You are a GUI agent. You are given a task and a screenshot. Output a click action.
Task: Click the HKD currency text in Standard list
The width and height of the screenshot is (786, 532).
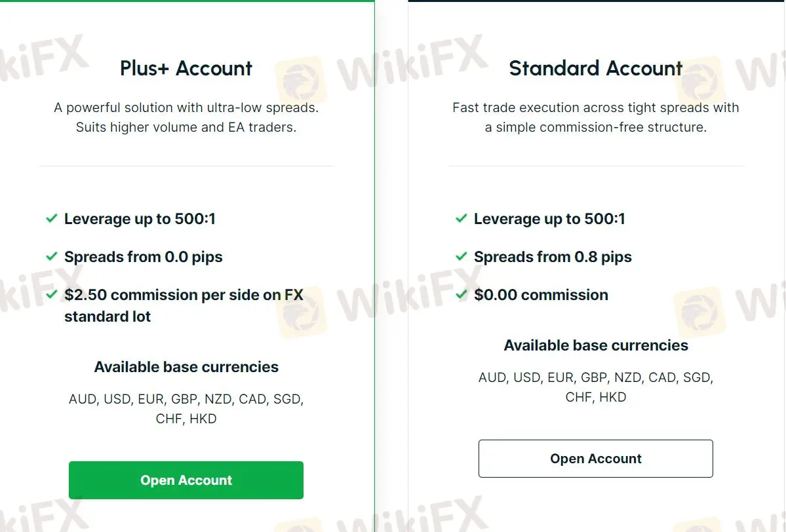tap(612, 397)
